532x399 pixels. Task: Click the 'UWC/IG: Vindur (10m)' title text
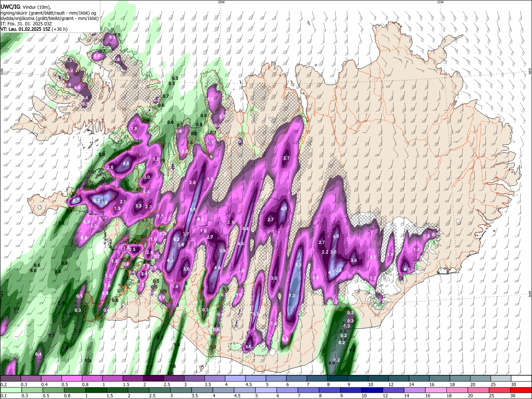click(x=25, y=7)
